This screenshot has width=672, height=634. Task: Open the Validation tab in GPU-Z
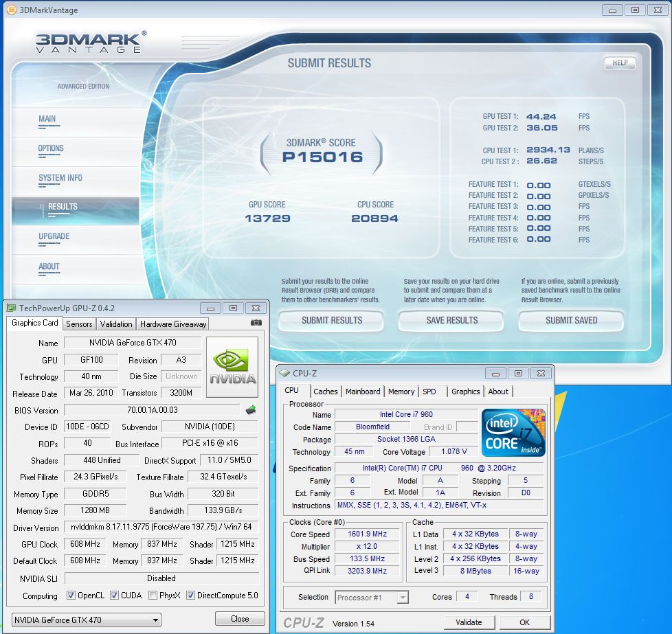coord(116,324)
